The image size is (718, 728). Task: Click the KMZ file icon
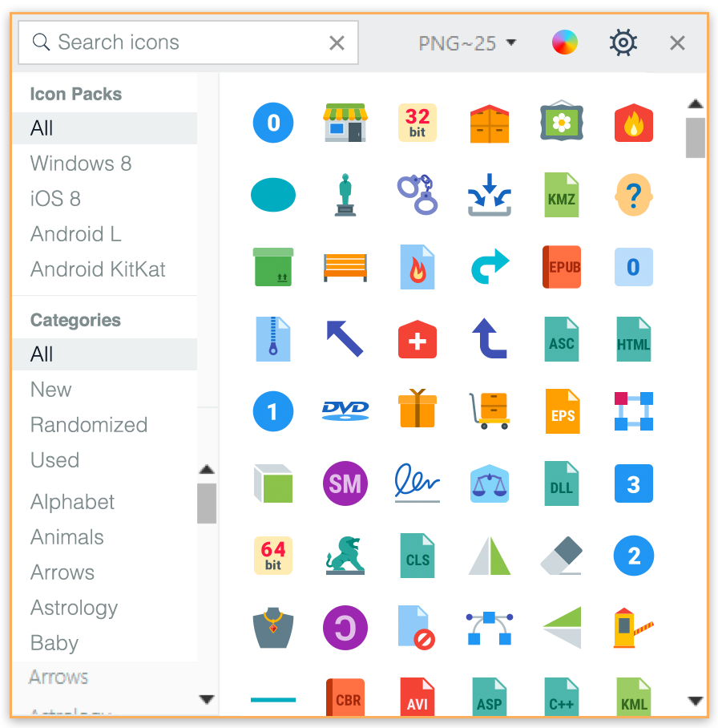pyautogui.click(x=562, y=195)
